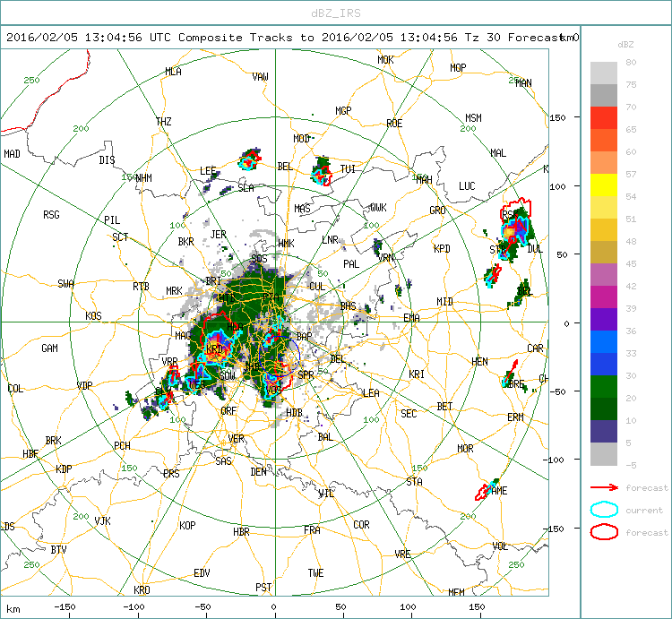Select the DIS station label
This screenshot has width=672, height=619.
[108, 159]
